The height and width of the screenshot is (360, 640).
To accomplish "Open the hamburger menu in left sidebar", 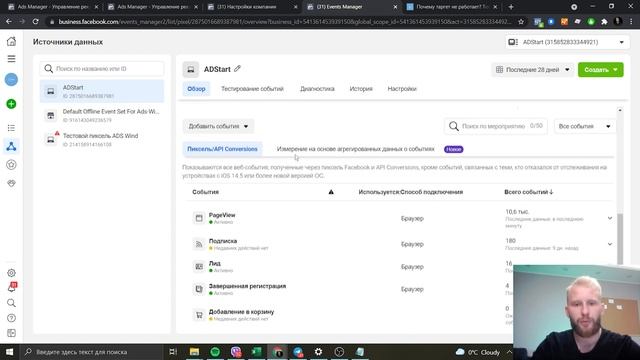I will coord(11,59).
